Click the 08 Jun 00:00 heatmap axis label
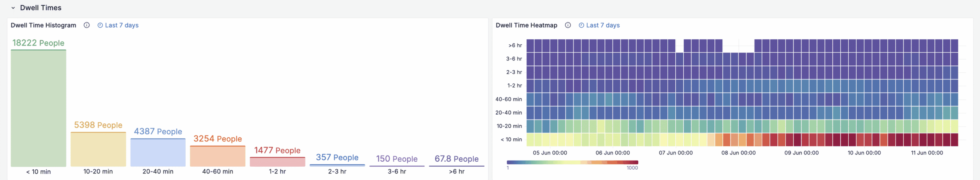The image size is (980, 180). pyautogui.click(x=738, y=153)
